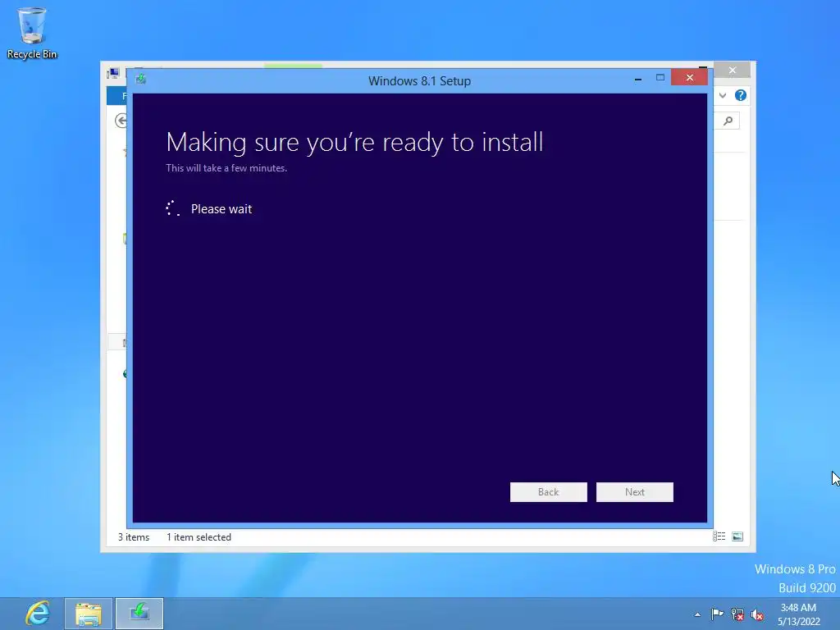Click the Back button in Setup
This screenshot has width=840, height=630.
pos(548,492)
